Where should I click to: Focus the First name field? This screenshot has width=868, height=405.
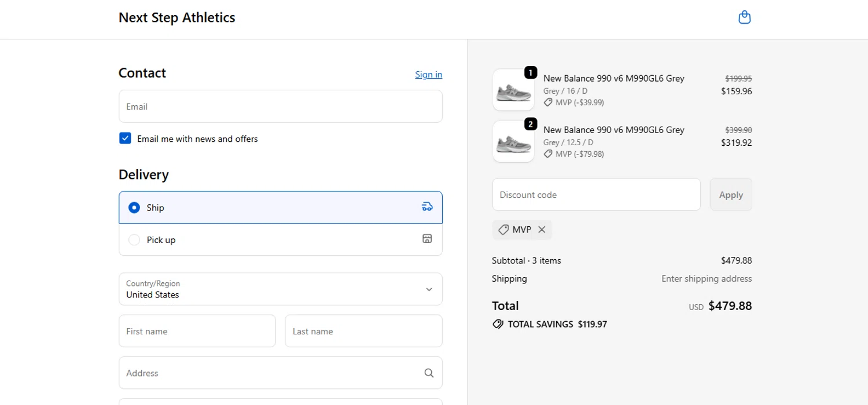[x=197, y=331]
